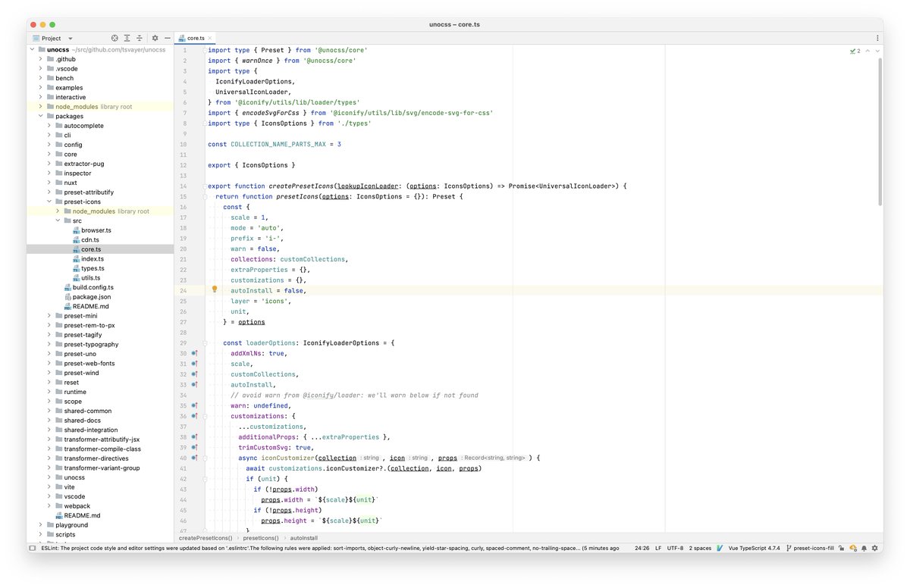Open Vue TypeScript 4.7.4 language service menu

coord(754,548)
